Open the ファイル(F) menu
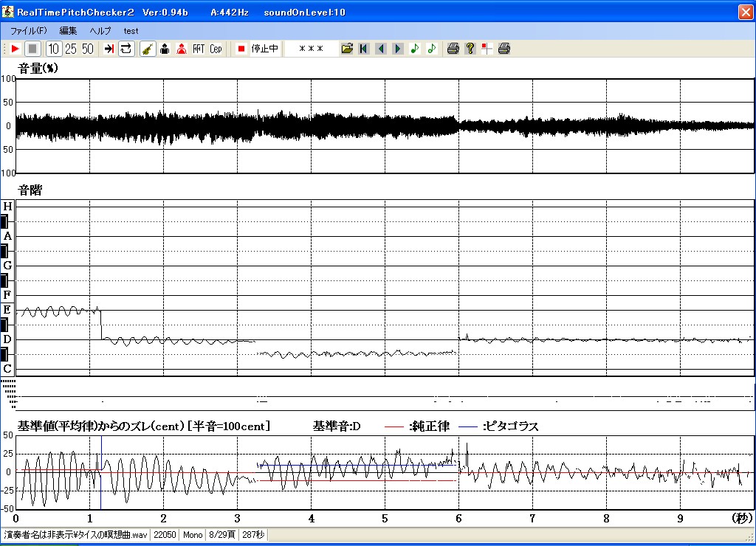Image resolution: width=756 pixels, height=546 pixels. (x=29, y=31)
